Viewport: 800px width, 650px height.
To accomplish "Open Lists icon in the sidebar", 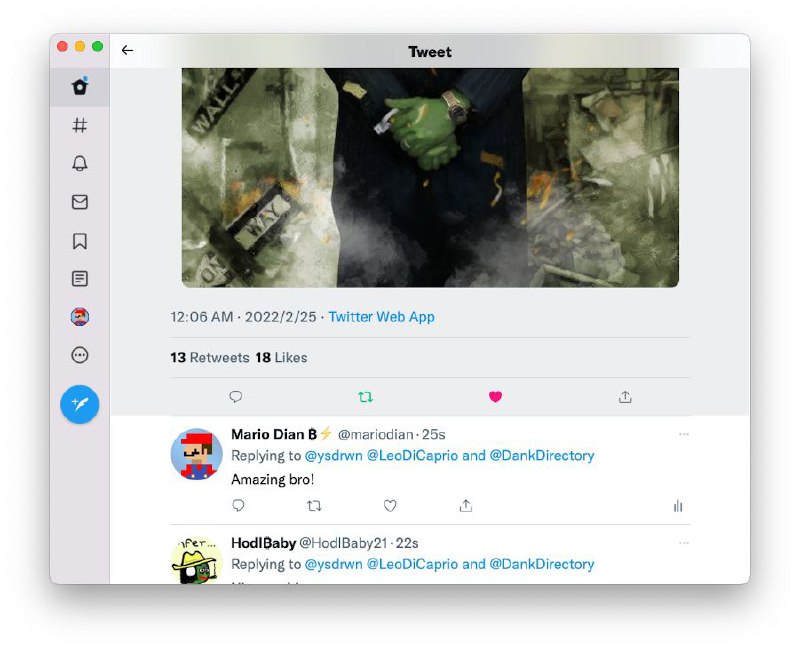I will (80, 279).
